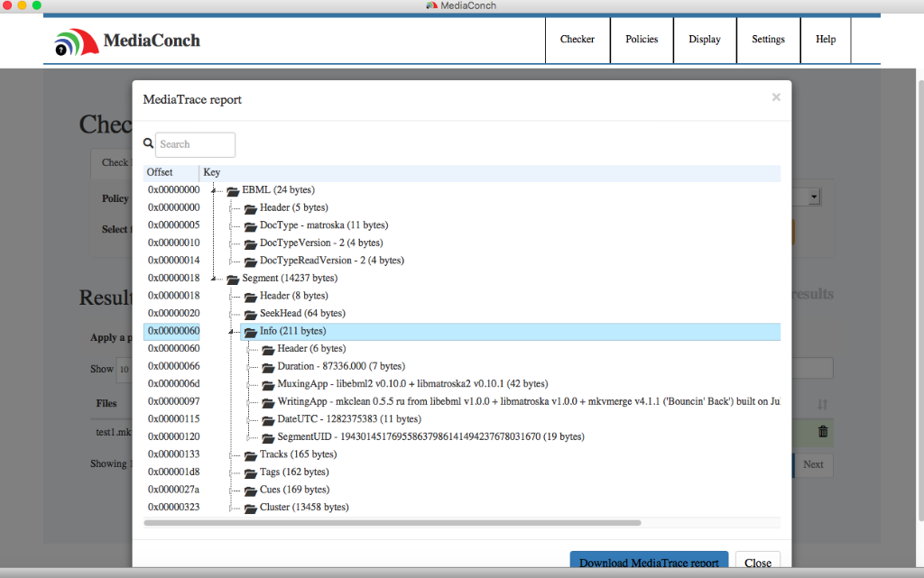Click offset value 0x00000133
The height and width of the screenshot is (578, 924).
[174, 454]
